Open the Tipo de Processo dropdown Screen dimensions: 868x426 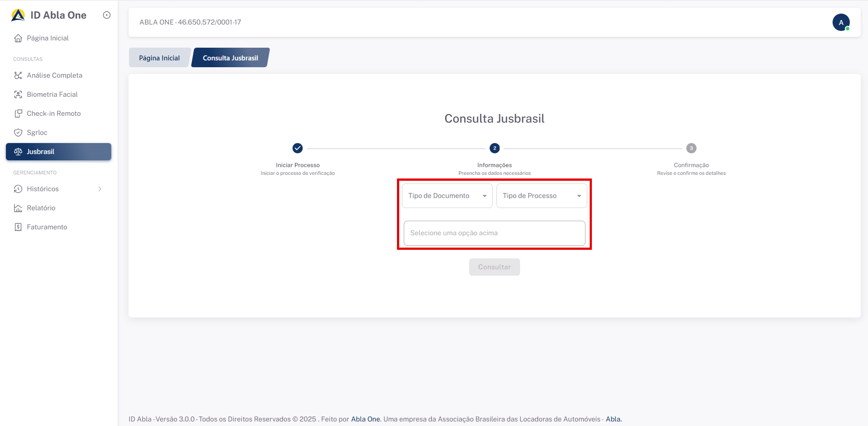pos(541,196)
